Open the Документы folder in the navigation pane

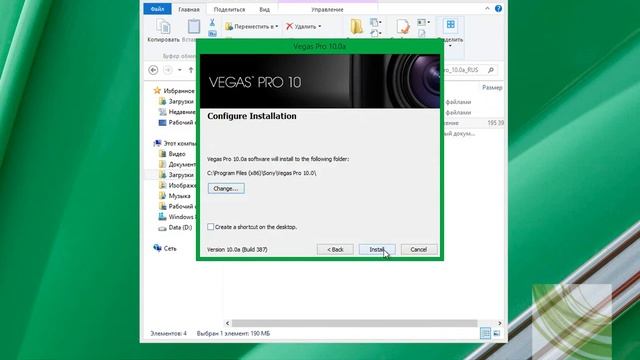pos(178,164)
